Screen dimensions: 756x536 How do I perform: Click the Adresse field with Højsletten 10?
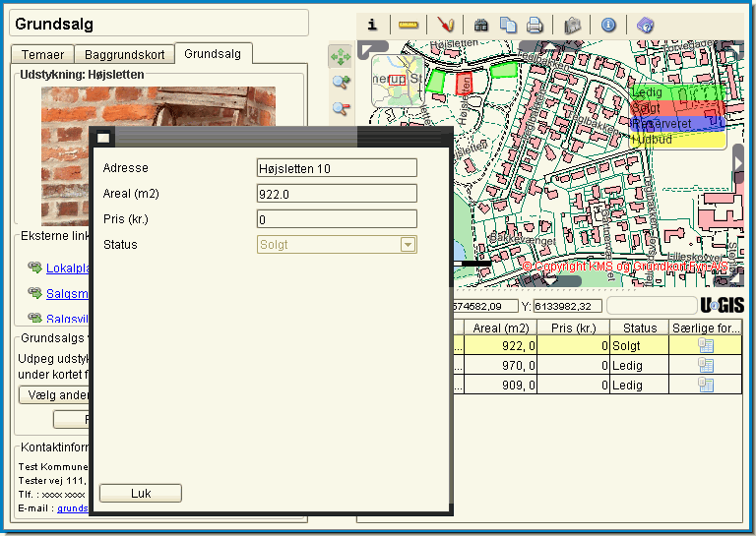click(337, 168)
